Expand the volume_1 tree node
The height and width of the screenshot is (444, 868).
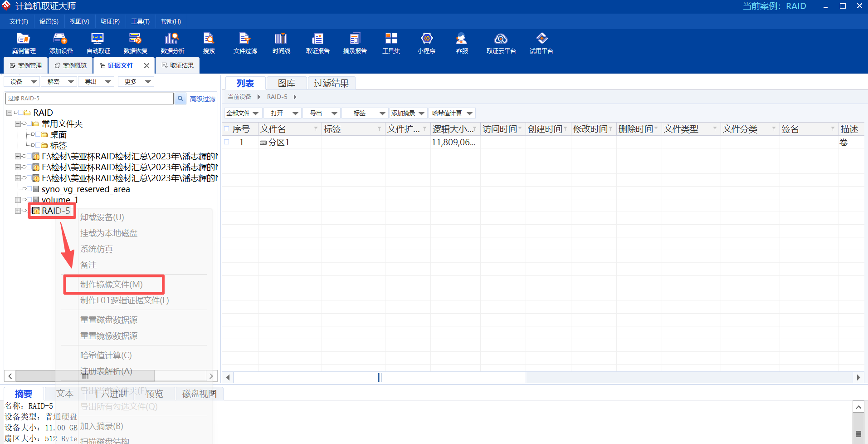(x=18, y=200)
